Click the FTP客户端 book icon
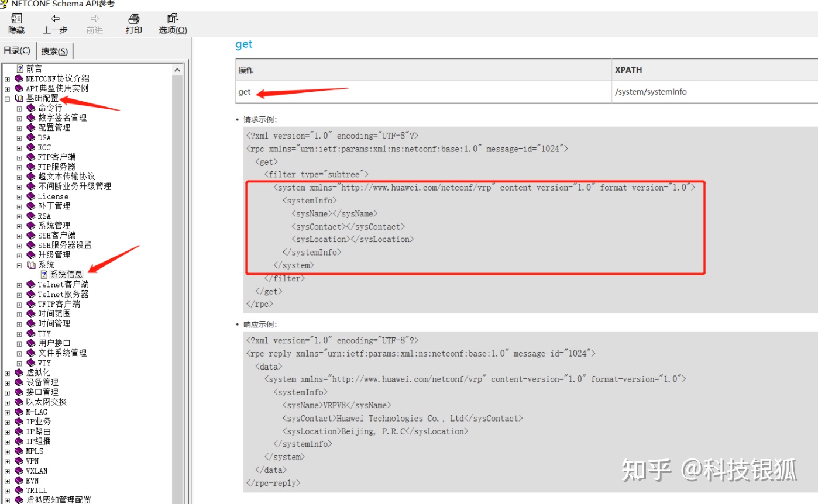Image resolution: width=818 pixels, height=504 pixels. [31, 157]
